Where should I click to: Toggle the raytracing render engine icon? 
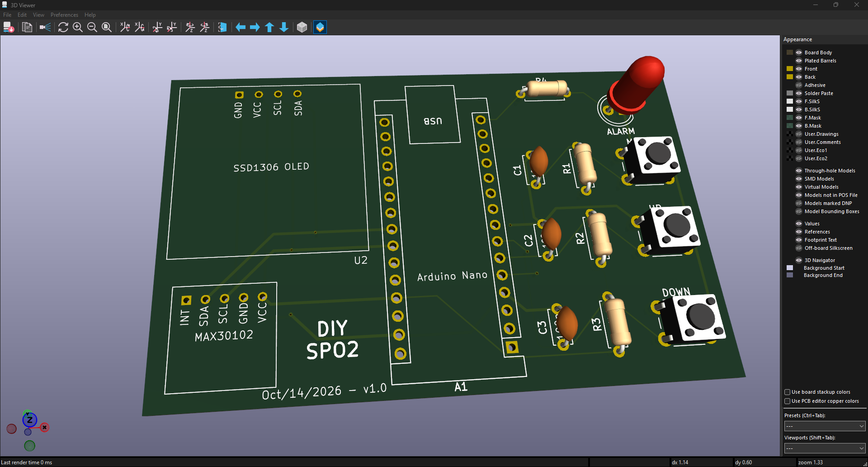click(x=45, y=28)
